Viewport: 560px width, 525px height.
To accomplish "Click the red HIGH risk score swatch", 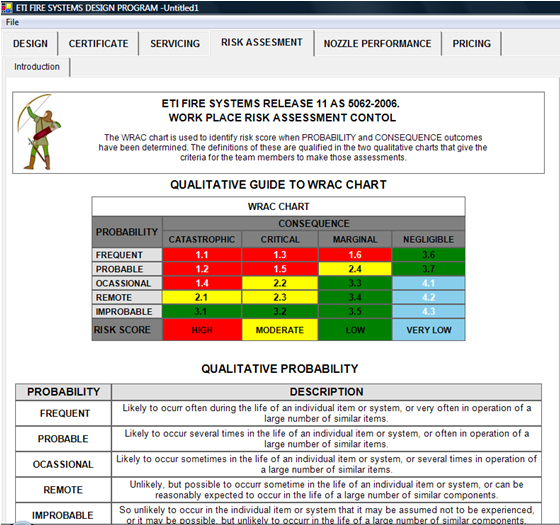I will (x=202, y=330).
